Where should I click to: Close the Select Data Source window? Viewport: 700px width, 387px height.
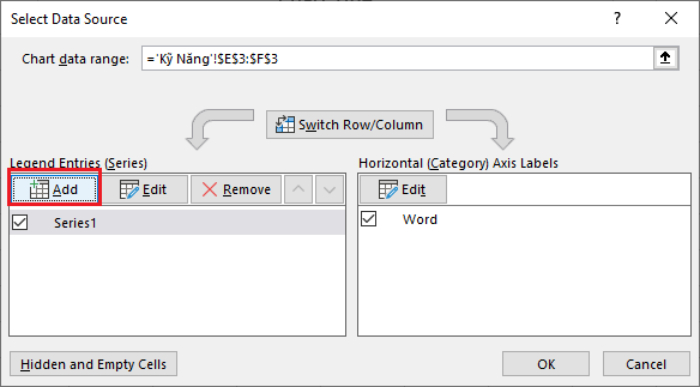click(671, 19)
